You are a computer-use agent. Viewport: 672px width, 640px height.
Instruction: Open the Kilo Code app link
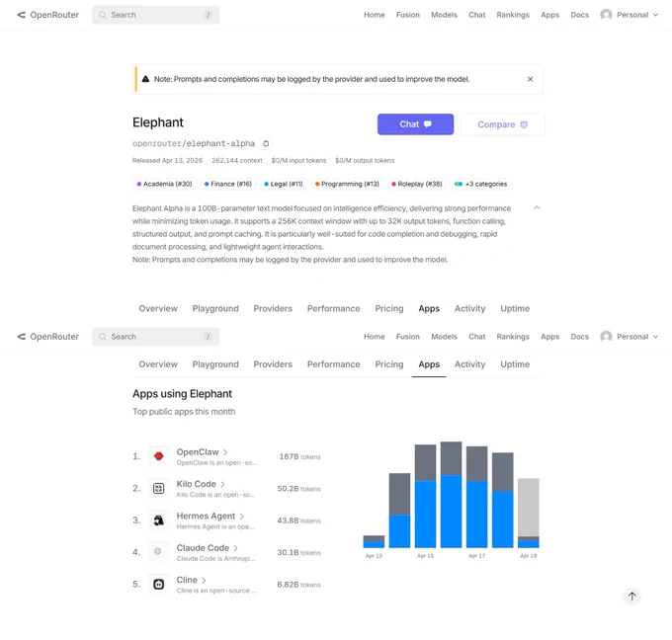(x=201, y=484)
